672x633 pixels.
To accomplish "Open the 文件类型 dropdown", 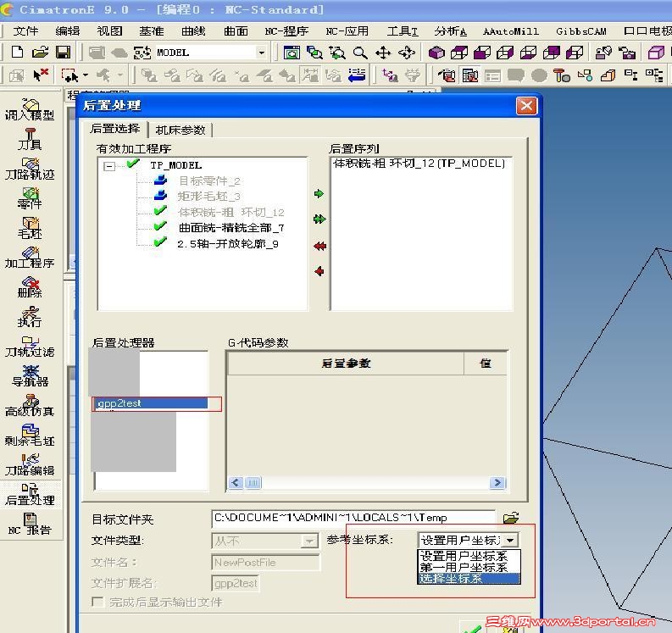I will tap(309, 541).
